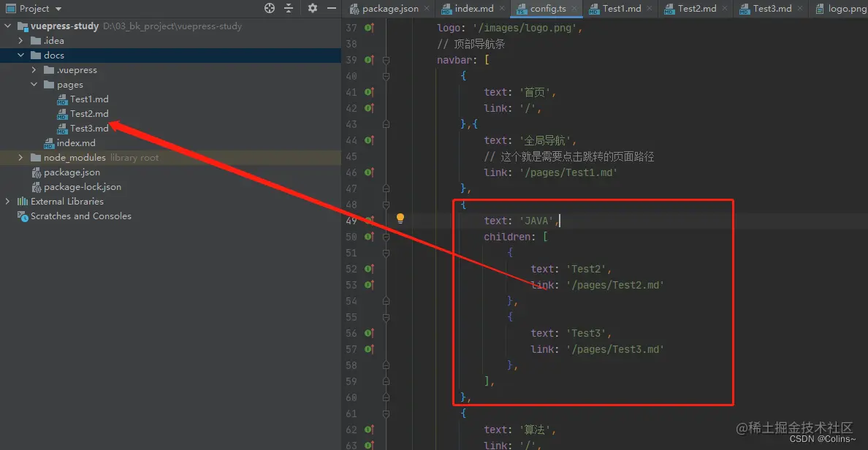
Task: Select the docs folder row
Action: pyautogui.click(x=170, y=56)
